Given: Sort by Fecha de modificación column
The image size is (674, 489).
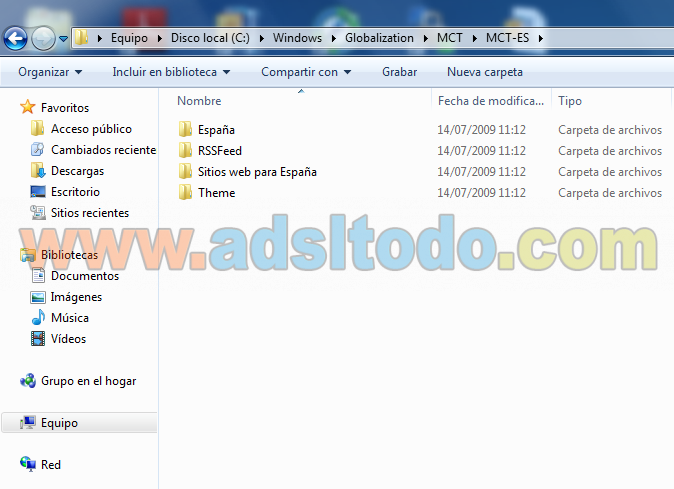Looking at the screenshot, I should 491,101.
